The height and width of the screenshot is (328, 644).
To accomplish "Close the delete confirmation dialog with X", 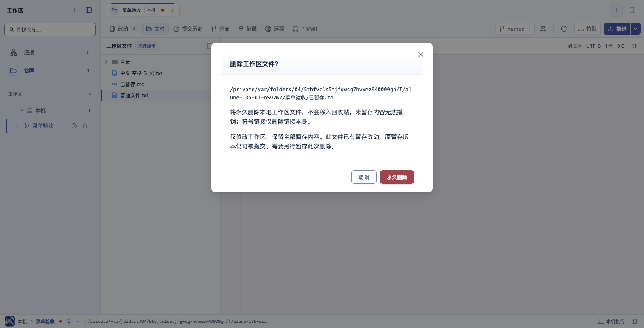I will coord(421,55).
